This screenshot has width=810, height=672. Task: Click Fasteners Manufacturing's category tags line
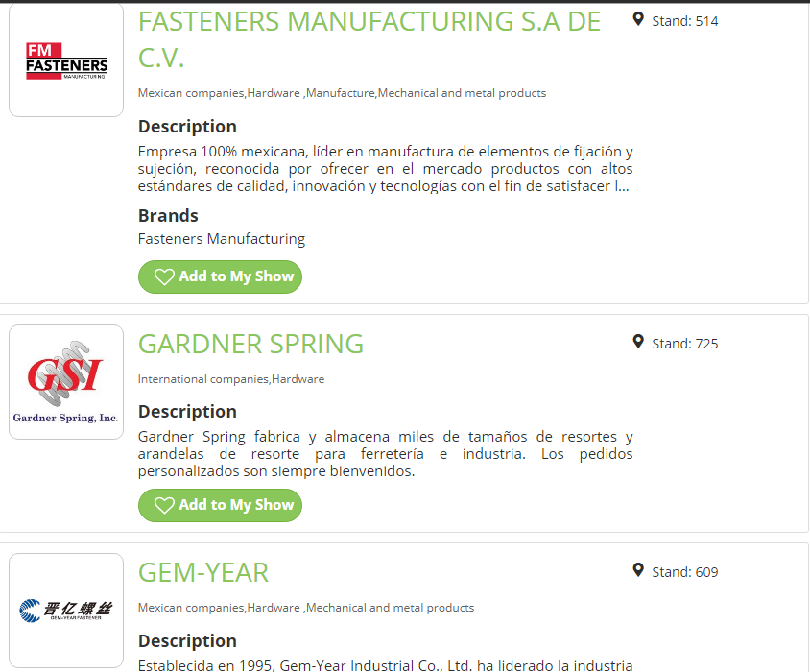(342, 93)
